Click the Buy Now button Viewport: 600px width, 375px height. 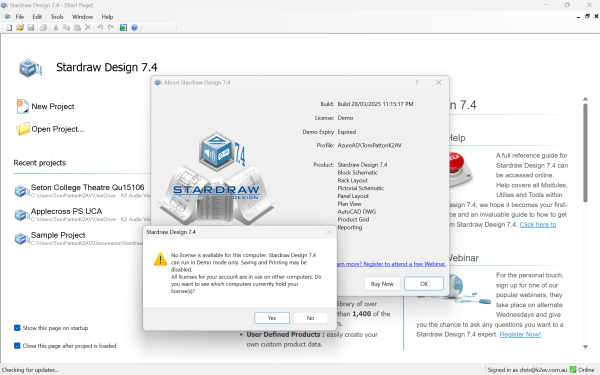382,284
